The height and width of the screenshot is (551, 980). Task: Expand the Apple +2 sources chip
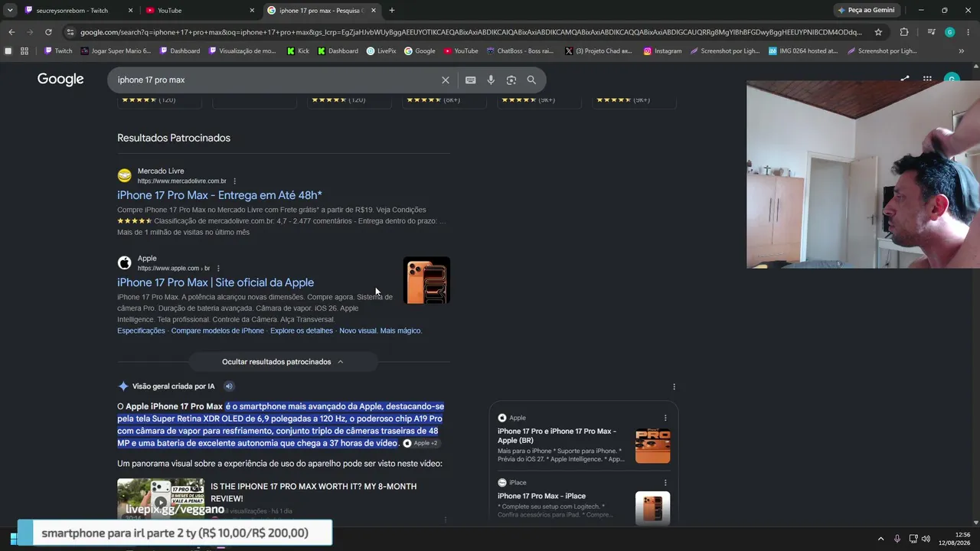(x=421, y=443)
